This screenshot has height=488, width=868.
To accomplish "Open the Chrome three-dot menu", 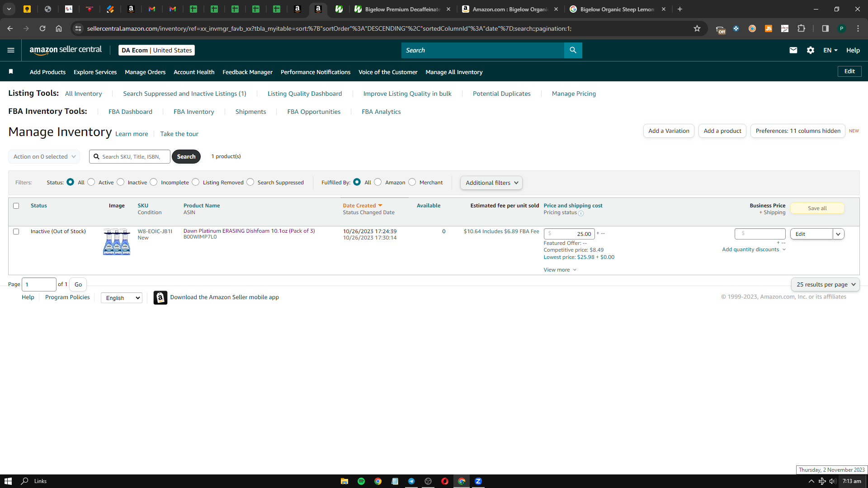I will pyautogui.click(x=858, y=28).
